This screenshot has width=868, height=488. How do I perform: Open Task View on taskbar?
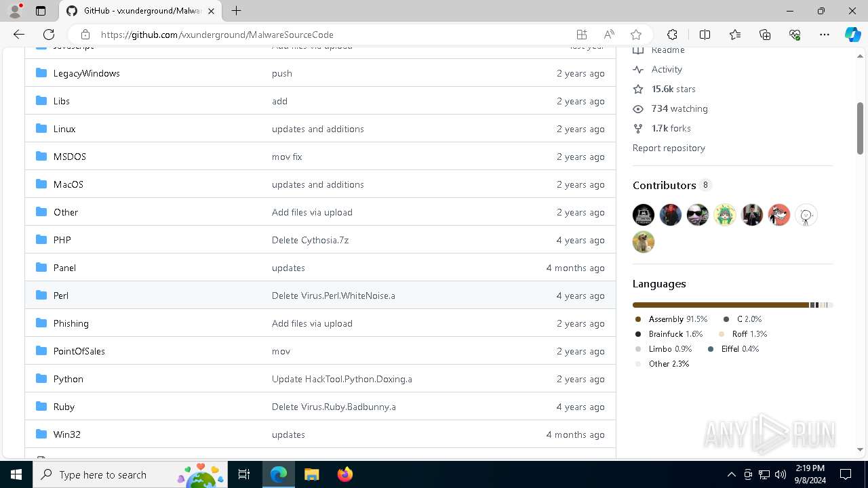245,474
